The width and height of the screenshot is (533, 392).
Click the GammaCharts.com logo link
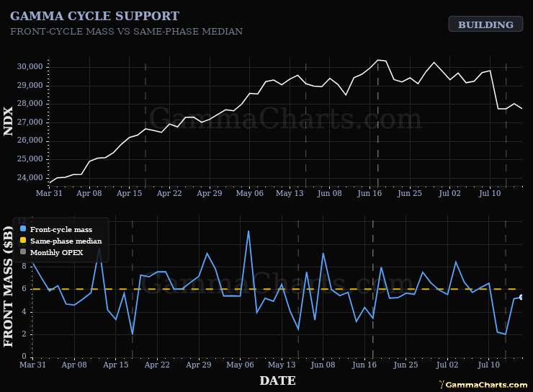click(x=483, y=385)
